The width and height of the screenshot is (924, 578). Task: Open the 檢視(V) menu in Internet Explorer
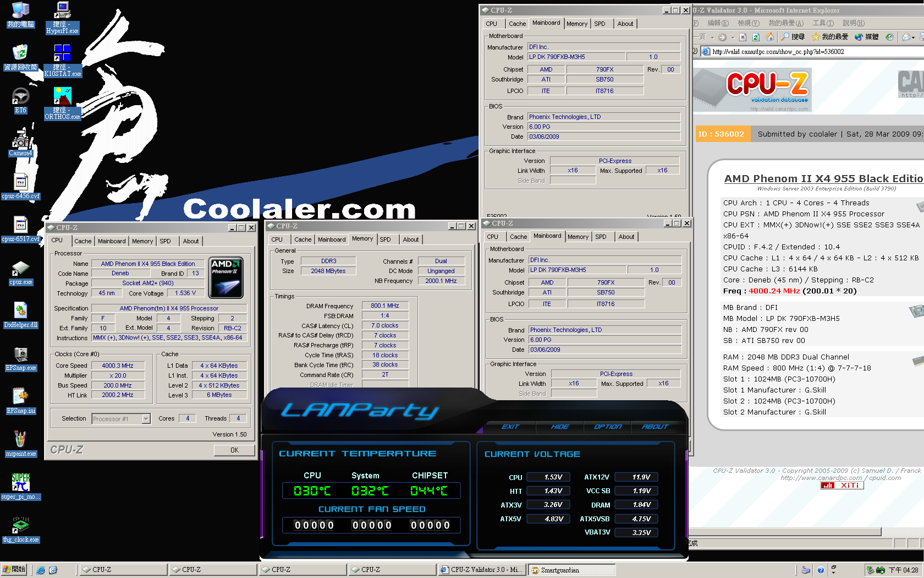click(x=749, y=23)
